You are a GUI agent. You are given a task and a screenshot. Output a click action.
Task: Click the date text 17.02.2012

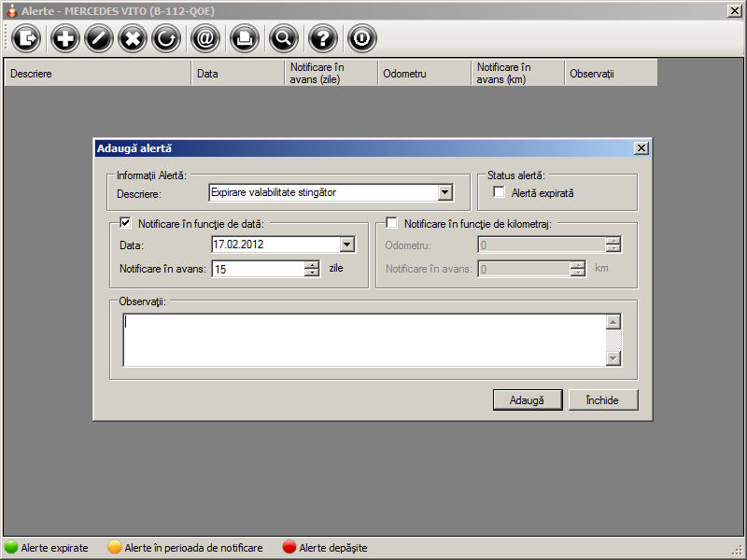[238, 245]
